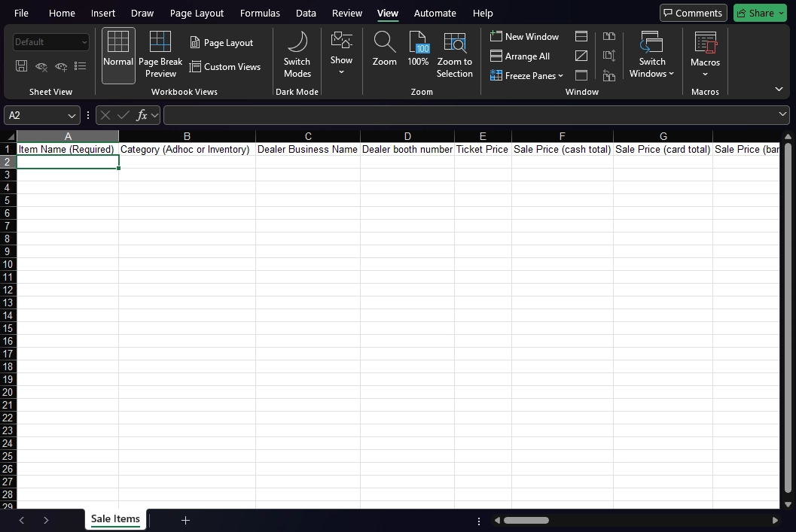Open the Automate tab
796x532 pixels.
[x=435, y=14]
